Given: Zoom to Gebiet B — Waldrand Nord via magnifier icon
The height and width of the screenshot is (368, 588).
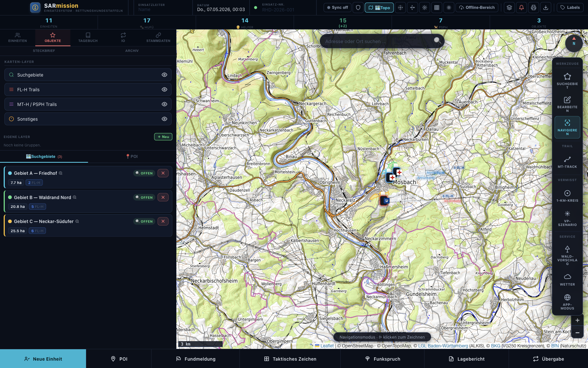Looking at the screenshot, I should [75, 197].
